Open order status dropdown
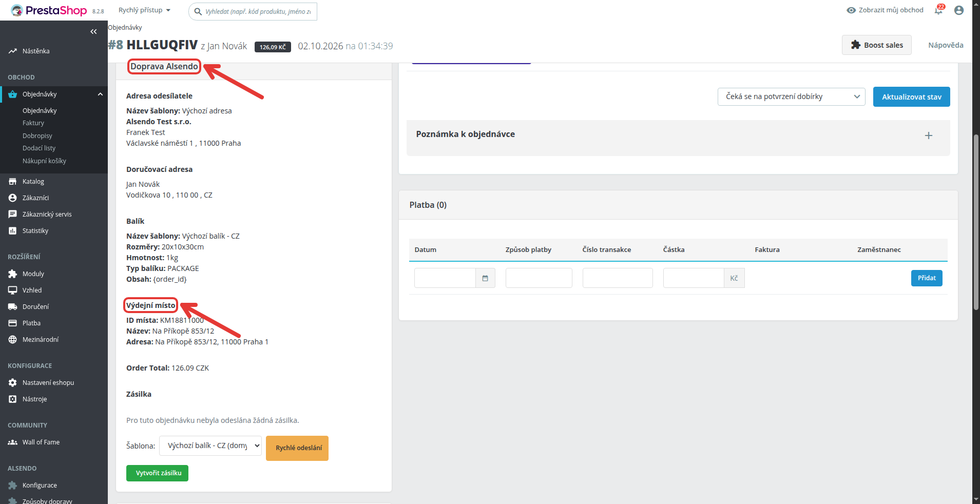The height and width of the screenshot is (504, 980). 791,96
